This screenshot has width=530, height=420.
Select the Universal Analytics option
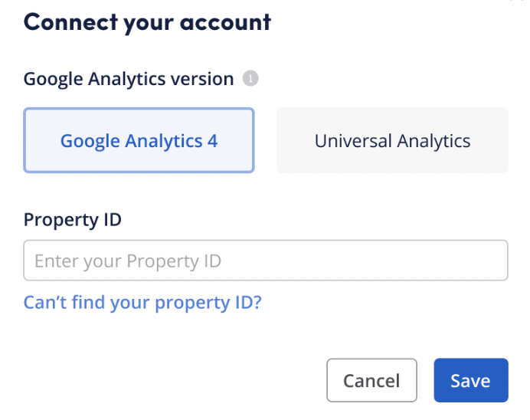[x=392, y=141]
